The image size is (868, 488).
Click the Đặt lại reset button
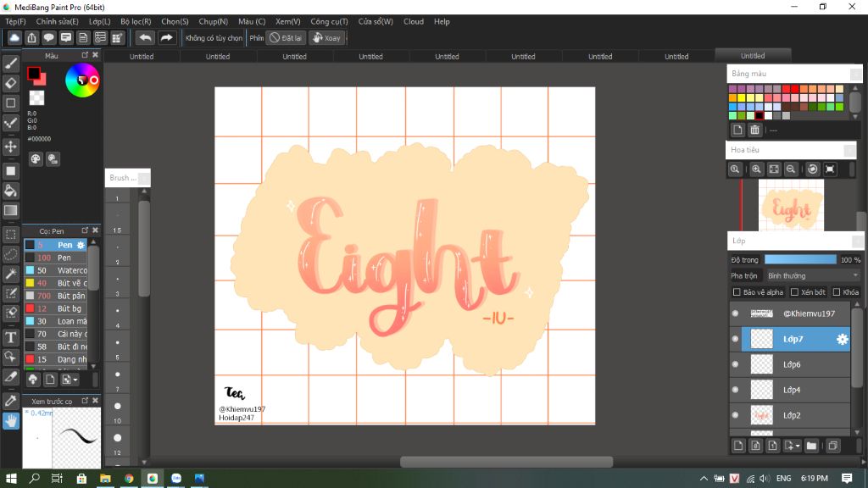(x=287, y=38)
